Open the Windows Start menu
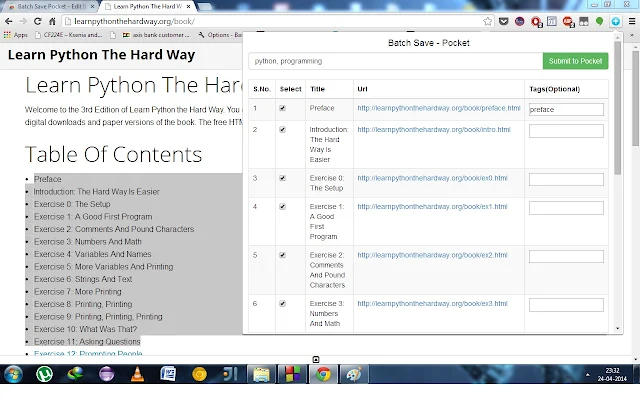Image resolution: width=640 pixels, height=400 pixels. 13,374
